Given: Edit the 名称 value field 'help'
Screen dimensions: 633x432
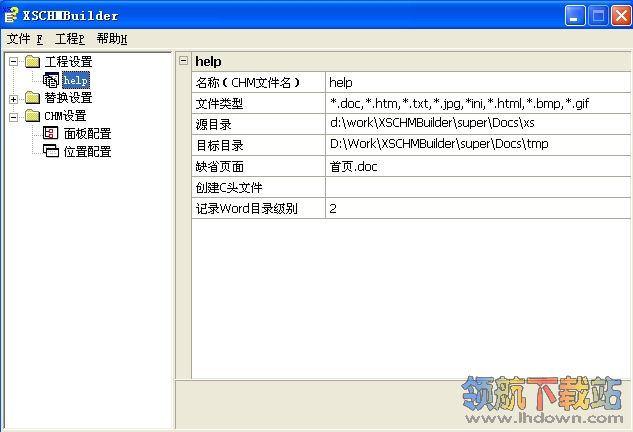Looking at the screenshot, I should tap(478, 82).
